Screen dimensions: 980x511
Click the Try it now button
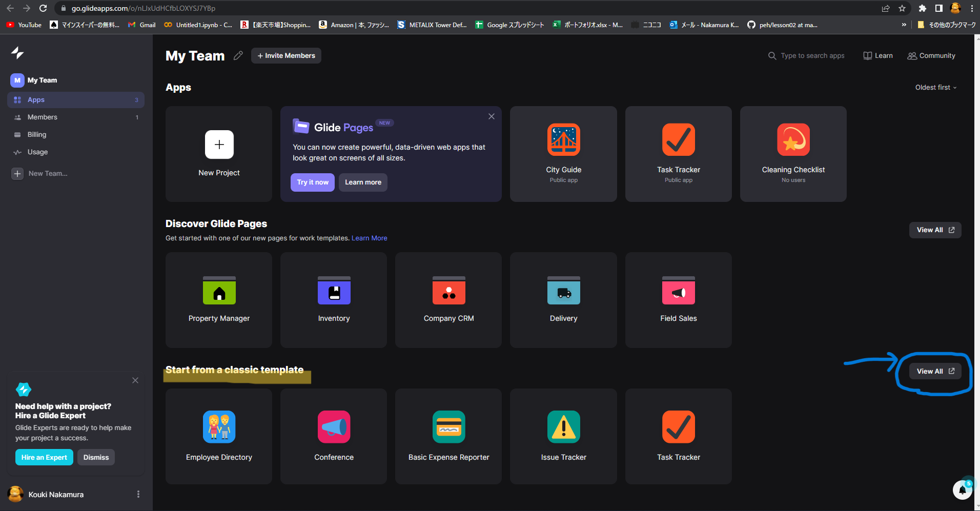(313, 182)
